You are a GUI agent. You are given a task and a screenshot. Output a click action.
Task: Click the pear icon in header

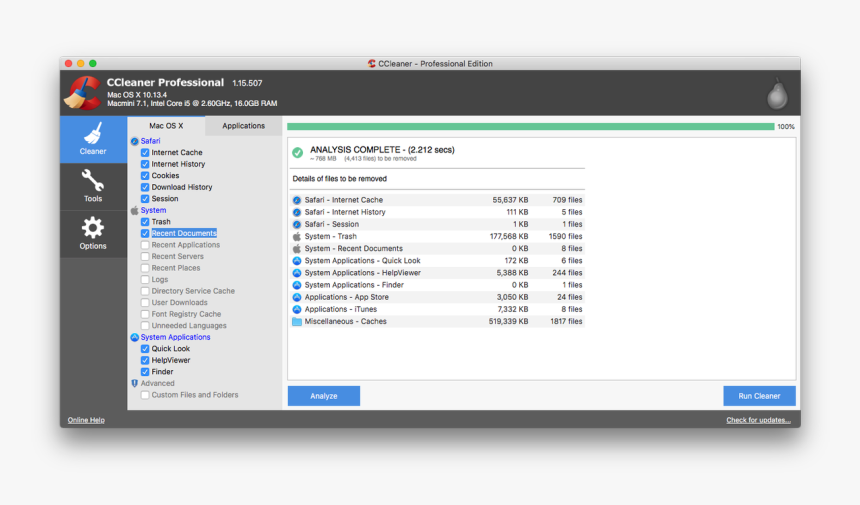777,93
